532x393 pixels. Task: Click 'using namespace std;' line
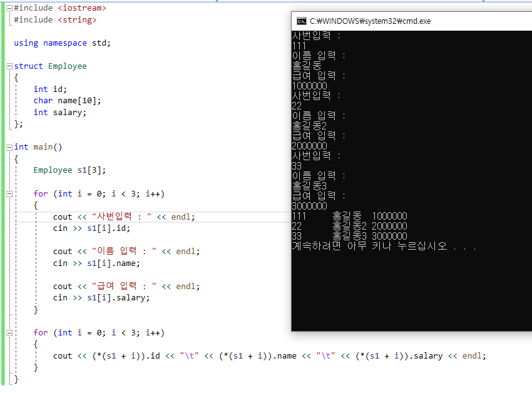[x=62, y=43]
